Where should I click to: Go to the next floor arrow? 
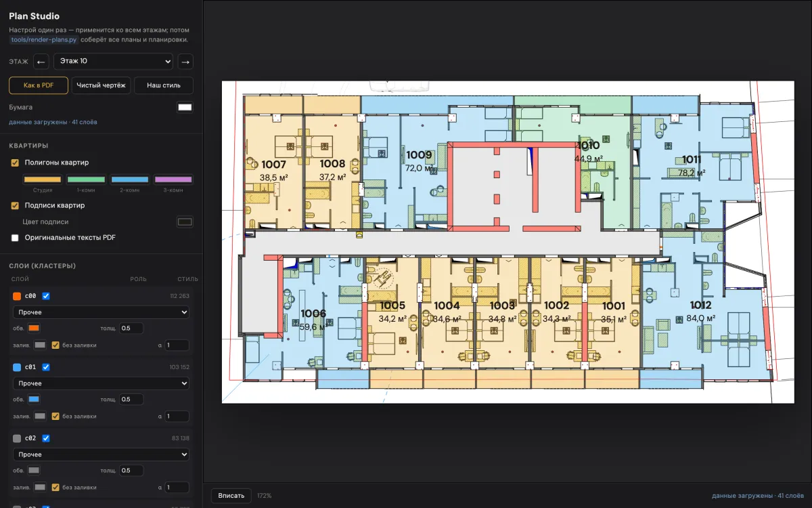(185, 62)
